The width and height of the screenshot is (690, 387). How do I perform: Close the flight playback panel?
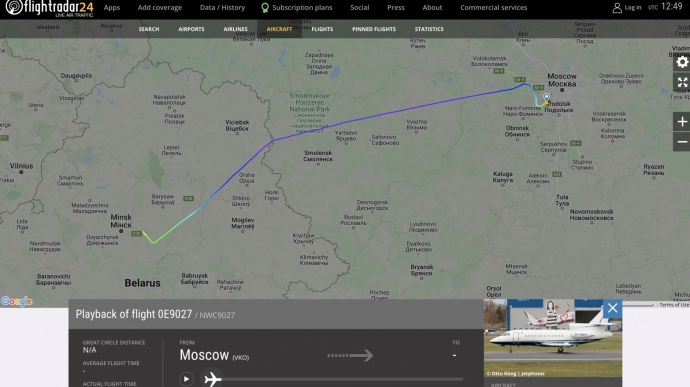(x=612, y=308)
